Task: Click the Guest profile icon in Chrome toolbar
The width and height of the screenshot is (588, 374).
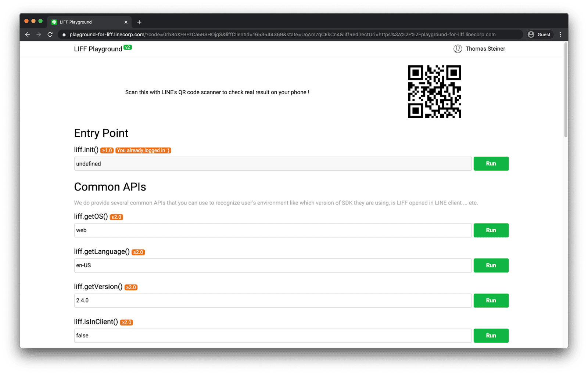Action: point(531,34)
